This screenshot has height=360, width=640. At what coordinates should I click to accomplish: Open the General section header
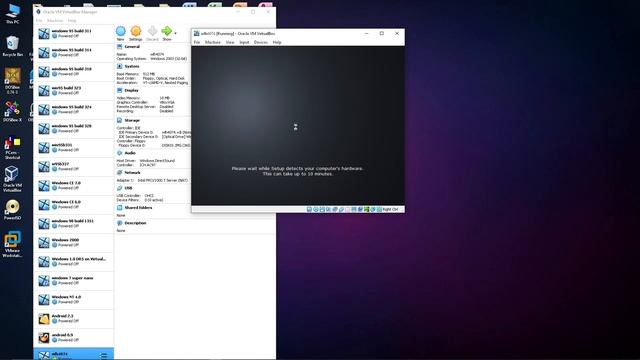(x=132, y=47)
